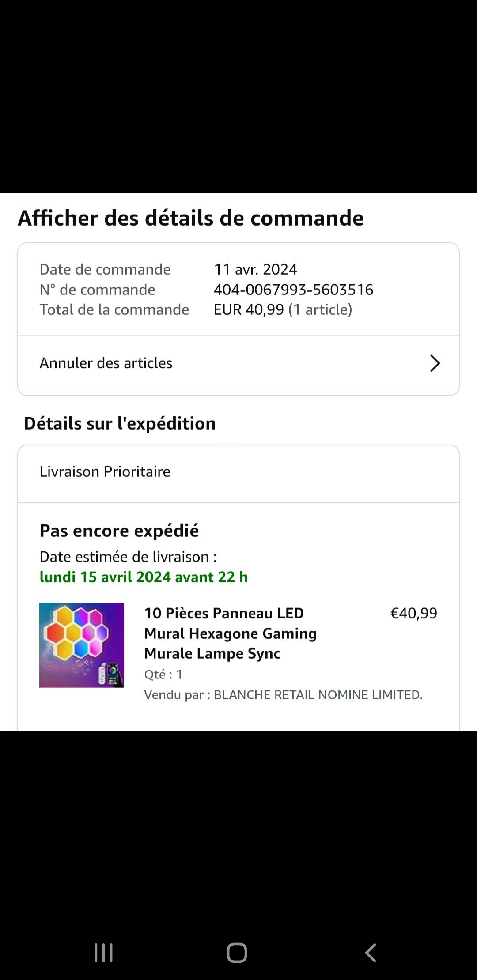
Task: Tap the Date de commande label
Action: point(105,269)
